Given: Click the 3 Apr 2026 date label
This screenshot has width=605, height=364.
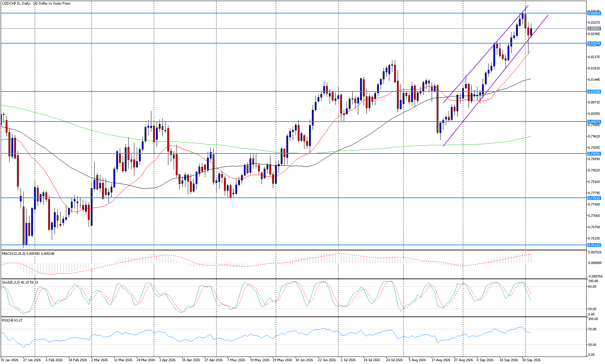Looking at the screenshot, I should click(167, 360).
